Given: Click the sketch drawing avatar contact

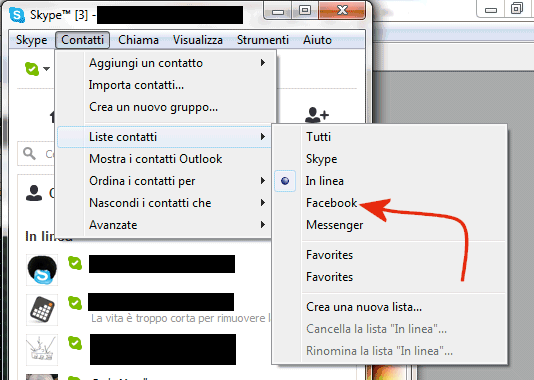Looking at the screenshot, I should click(x=42, y=350).
